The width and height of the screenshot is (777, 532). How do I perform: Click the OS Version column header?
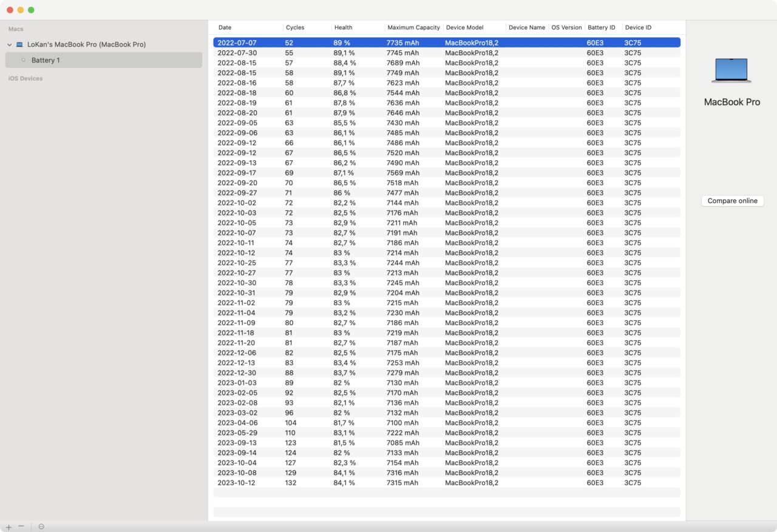tap(566, 27)
